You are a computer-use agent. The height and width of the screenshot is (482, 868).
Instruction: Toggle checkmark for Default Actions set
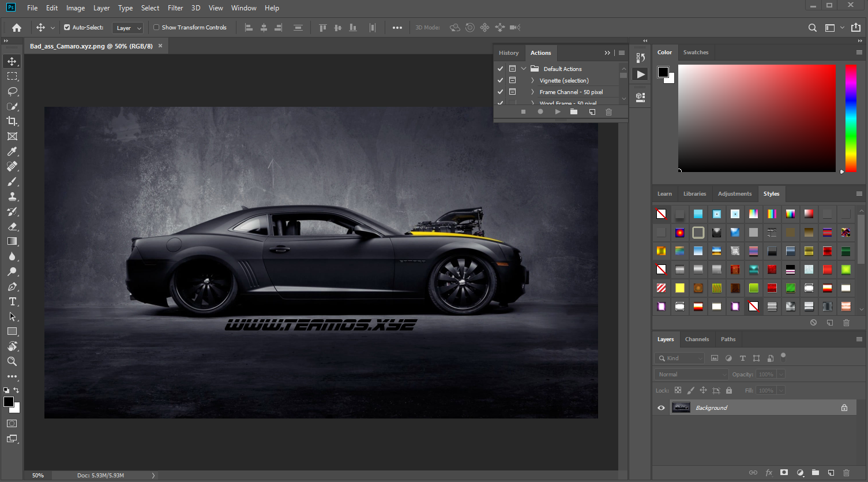500,69
